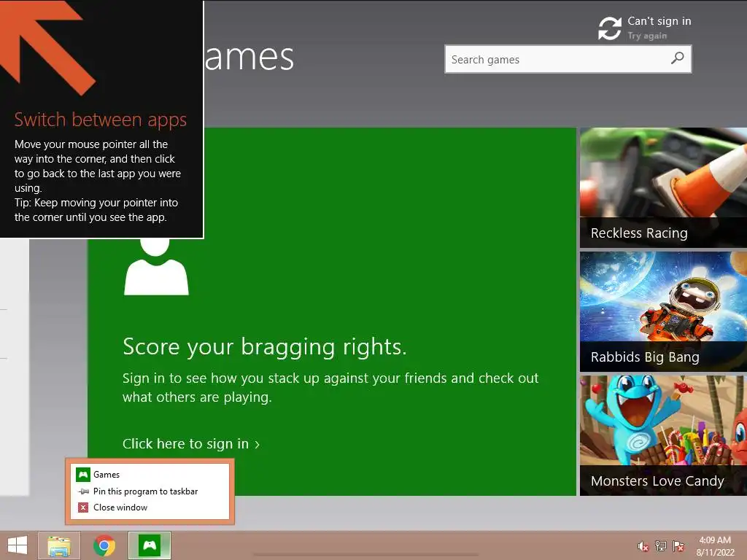Click the profile avatar silhouette

pos(156,267)
